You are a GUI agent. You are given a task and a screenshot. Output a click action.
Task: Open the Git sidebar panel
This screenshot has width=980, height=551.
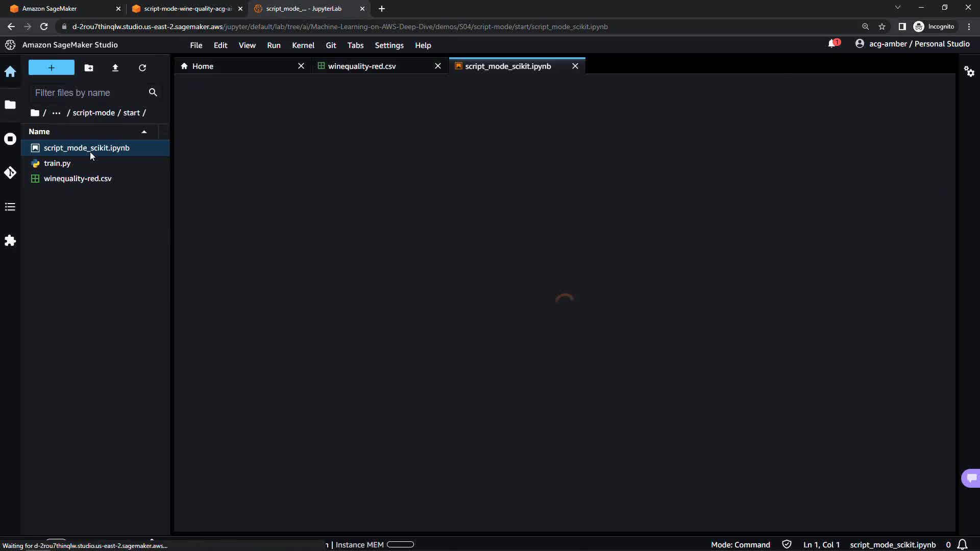click(x=10, y=173)
